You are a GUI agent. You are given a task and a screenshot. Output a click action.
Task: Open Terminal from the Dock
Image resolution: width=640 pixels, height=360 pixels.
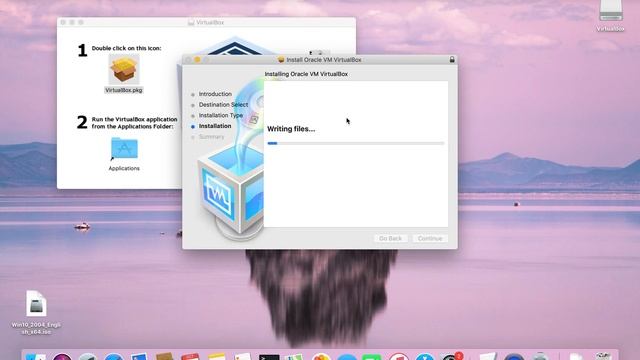click(269, 357)
